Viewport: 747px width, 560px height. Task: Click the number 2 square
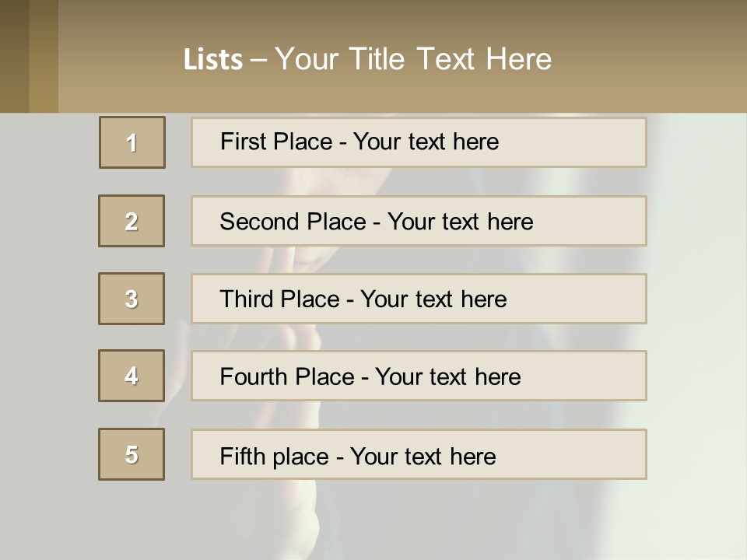pos(132,221)
